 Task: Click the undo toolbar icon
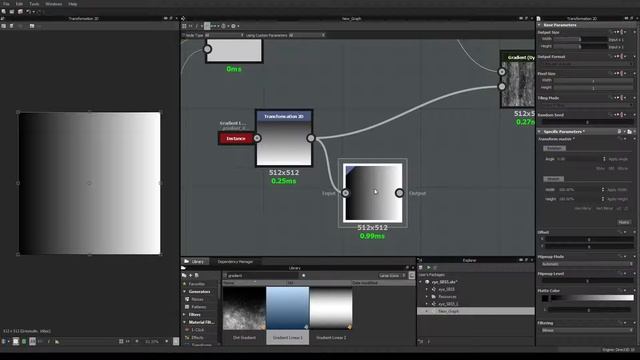point(28,11)
